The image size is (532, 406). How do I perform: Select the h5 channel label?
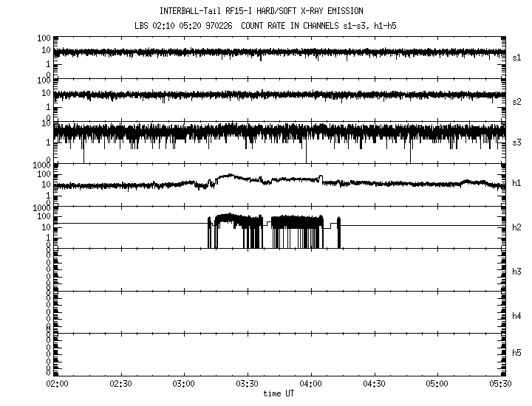pyautogui.click(x=516, y=353)
